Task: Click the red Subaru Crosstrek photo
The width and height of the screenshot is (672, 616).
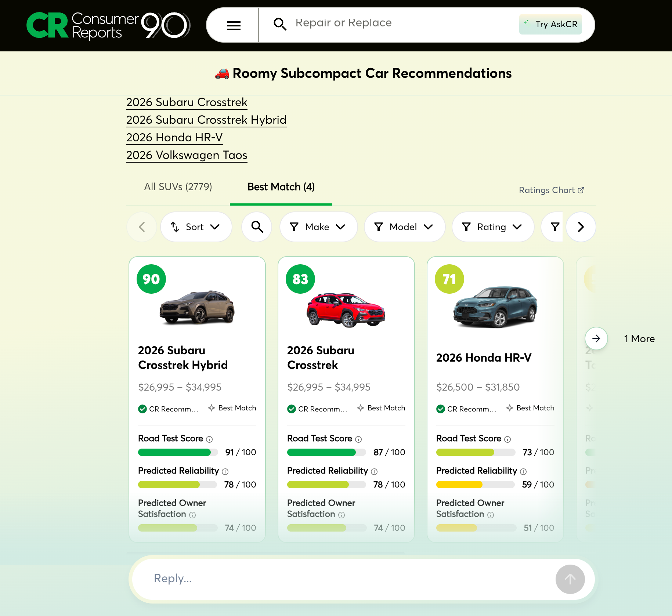Action: pyautogui.click(x=346, y=310)
